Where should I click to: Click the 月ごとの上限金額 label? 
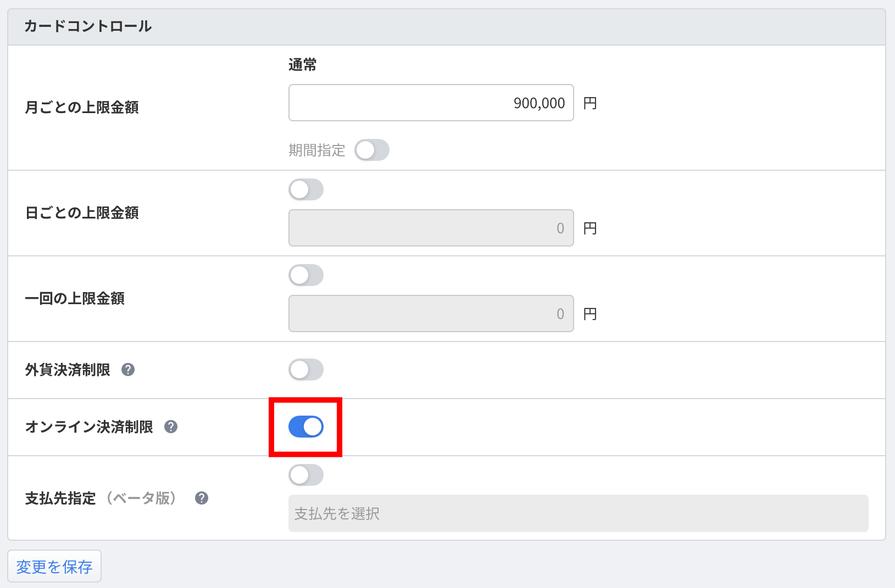(82, 107)
